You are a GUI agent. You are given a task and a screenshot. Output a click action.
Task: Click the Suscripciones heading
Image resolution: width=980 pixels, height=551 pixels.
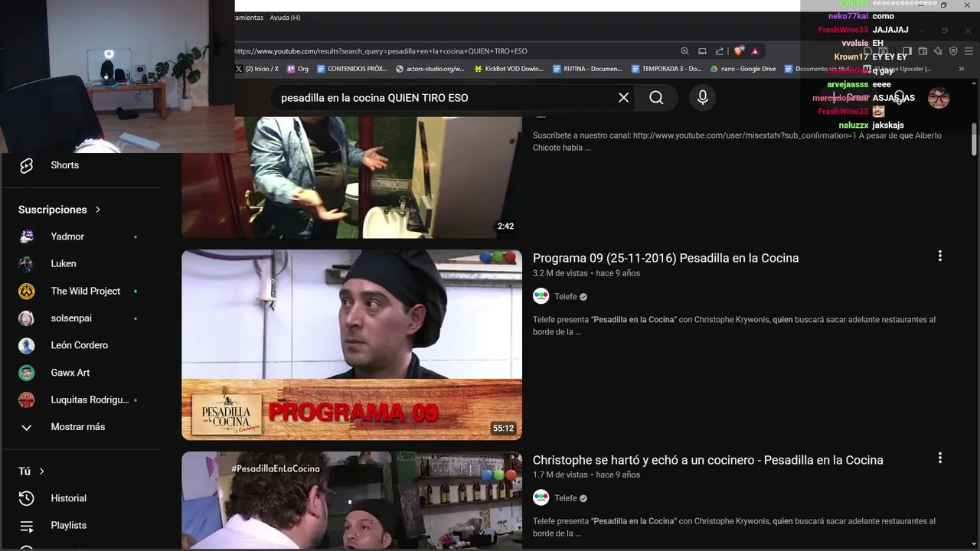coord(53,210)
